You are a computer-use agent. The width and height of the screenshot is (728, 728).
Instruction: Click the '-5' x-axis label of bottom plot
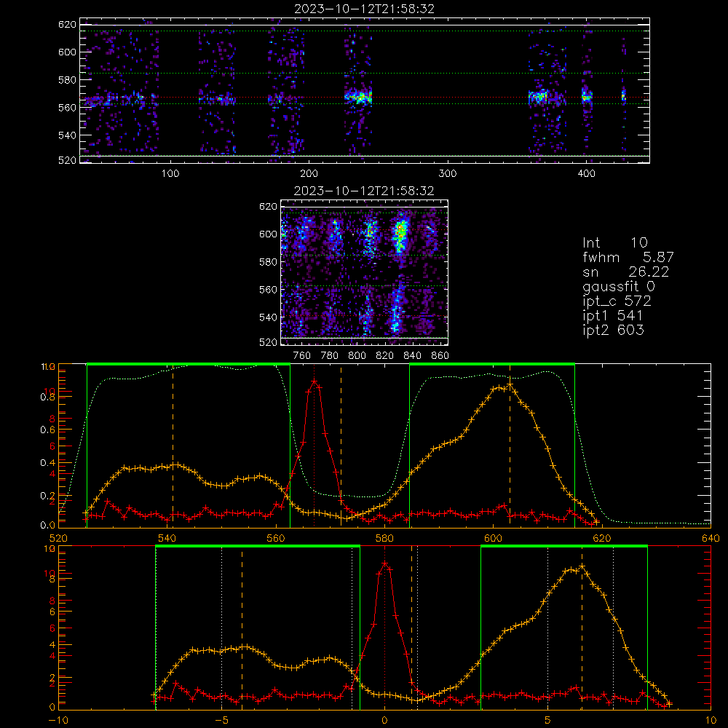pos(221,721)
